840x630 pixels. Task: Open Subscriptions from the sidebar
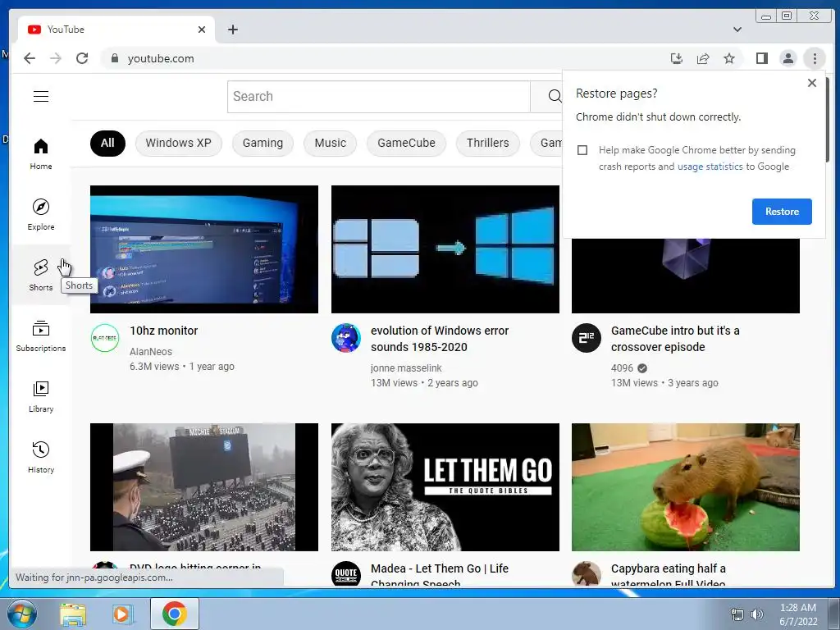41,336
